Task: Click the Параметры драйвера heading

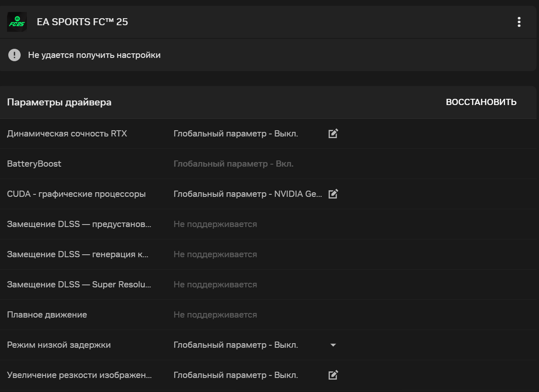Action: [59, 102]
